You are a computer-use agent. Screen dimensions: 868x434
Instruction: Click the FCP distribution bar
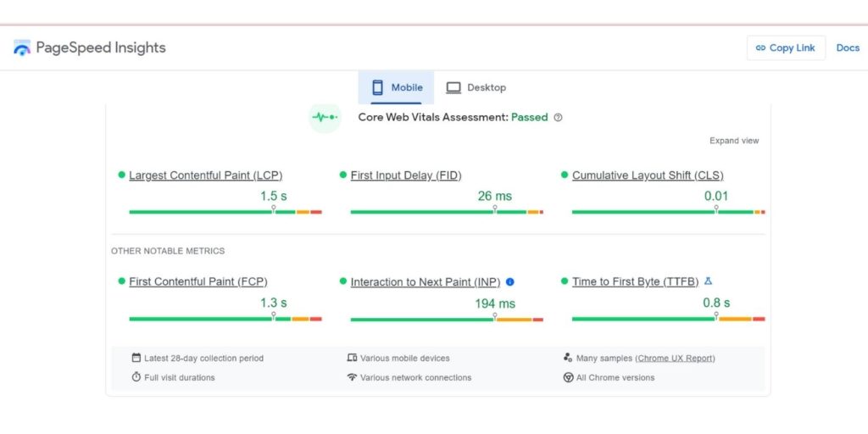click(x=225, y=319)
